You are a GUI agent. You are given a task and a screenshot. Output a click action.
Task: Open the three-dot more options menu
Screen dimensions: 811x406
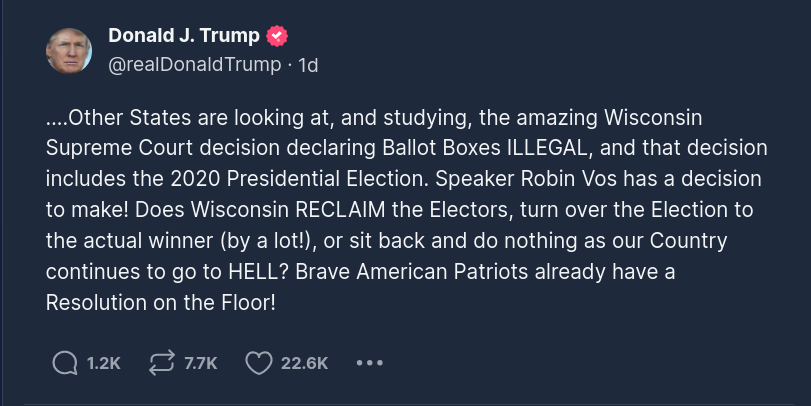coord(370,363)
